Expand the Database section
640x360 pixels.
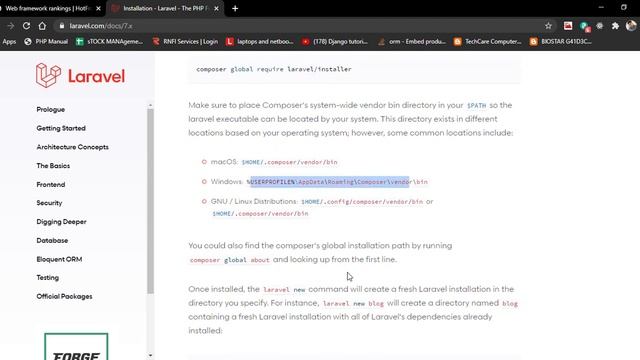(52, 240)
